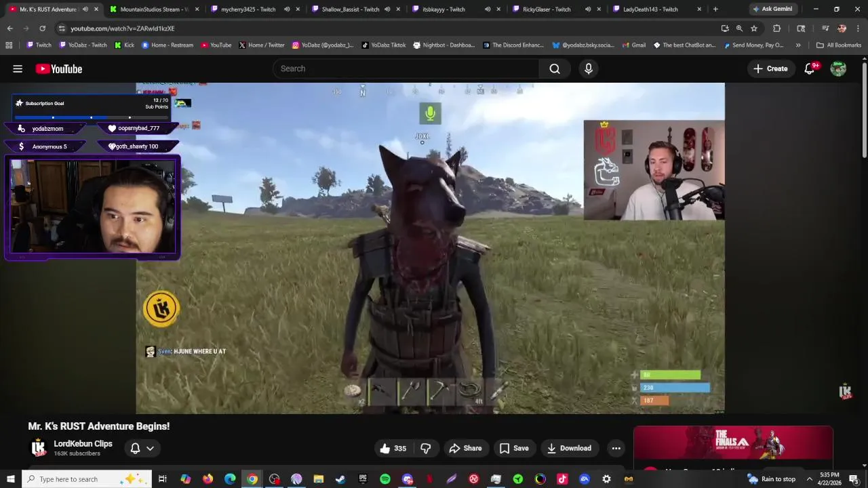
Task: Mute the RickyGlaser Twitch tab
Action: [x=588, y=9]
